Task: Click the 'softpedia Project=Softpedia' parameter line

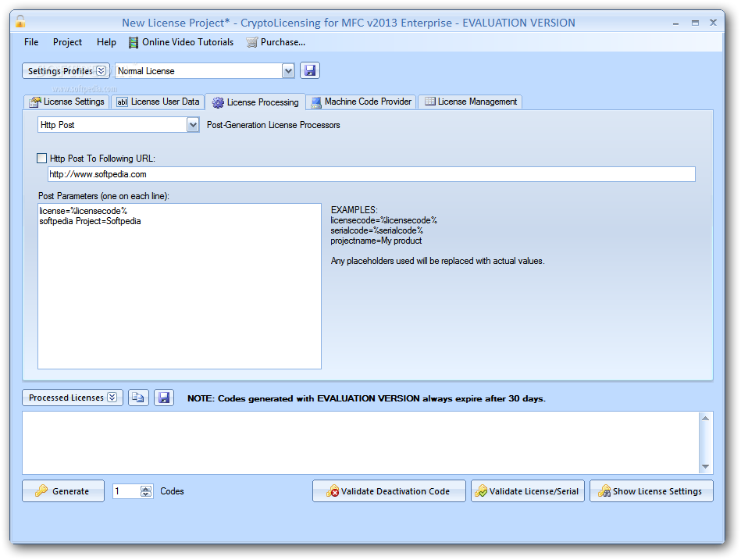Action: tap(90, 221)
